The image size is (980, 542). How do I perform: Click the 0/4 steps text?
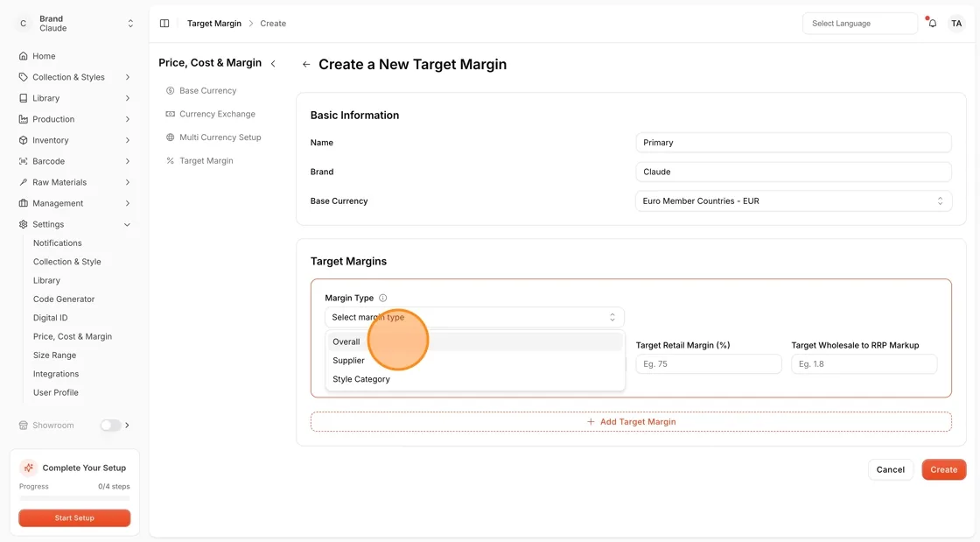point(114,486)
